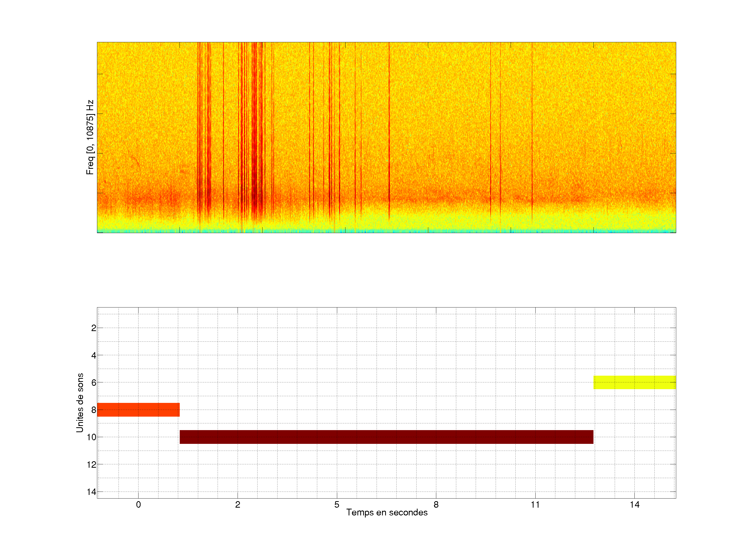The height and width of the screenshot is (560, 747).
Task: Click y-axis tick label 14 on left side
Action: [92, 492]
